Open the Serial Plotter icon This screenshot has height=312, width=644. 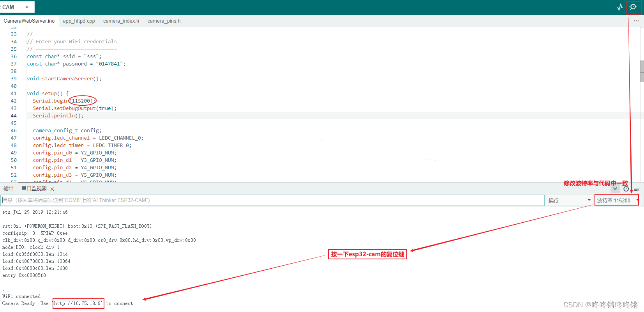[620, 7]
